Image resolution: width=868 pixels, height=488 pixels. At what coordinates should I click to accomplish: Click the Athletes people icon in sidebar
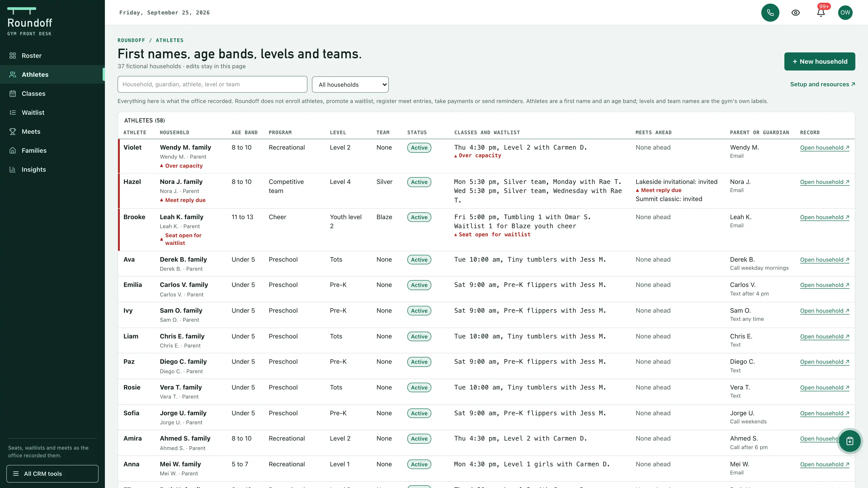click(x=12, y=74)
